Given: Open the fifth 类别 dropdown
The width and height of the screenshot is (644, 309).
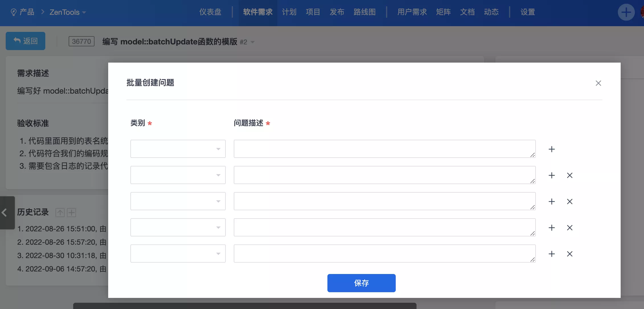Looking at the screenshot, I should pyautogui.click(x=178, y=254).
